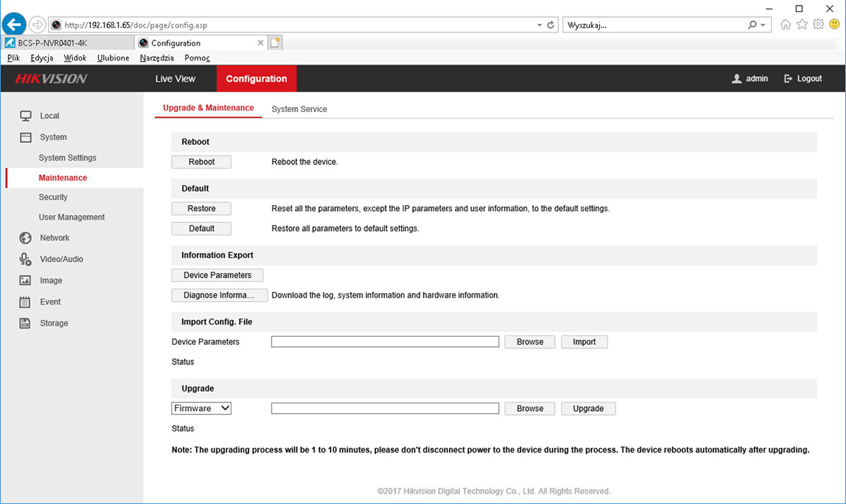Click the Diagnose Information export button

coord(219,295)
